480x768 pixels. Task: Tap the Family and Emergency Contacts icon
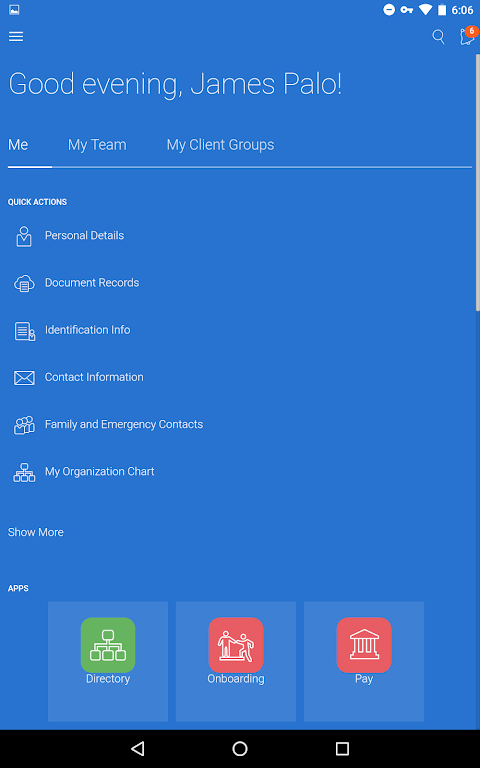tap(24, 425)
